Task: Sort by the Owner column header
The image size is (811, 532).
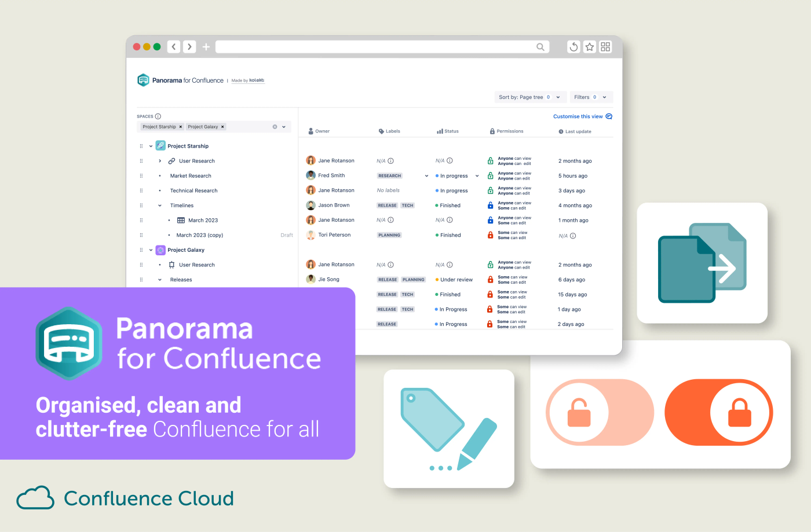Action: coord(319,131)
